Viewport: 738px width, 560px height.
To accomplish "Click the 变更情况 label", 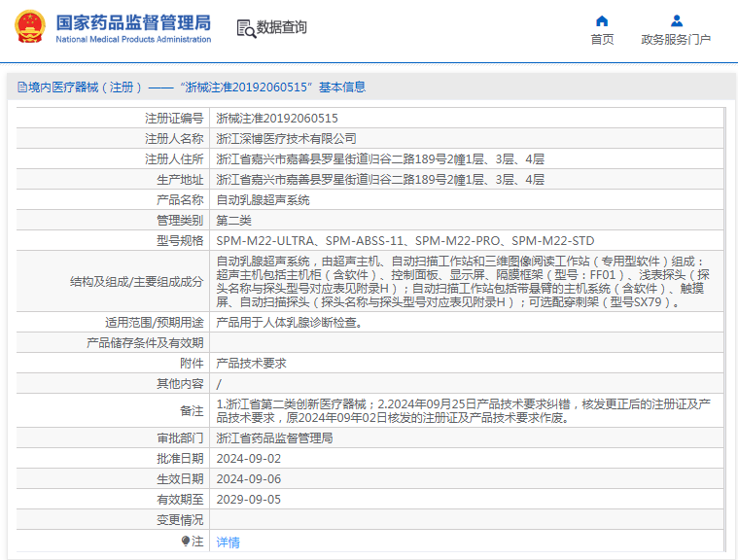I will [x=180, y=519].
